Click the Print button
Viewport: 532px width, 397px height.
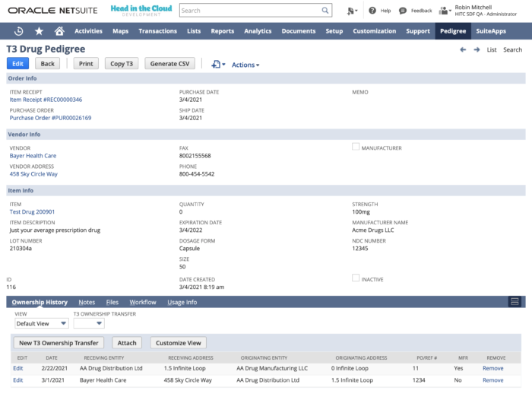tap(86, 64)
